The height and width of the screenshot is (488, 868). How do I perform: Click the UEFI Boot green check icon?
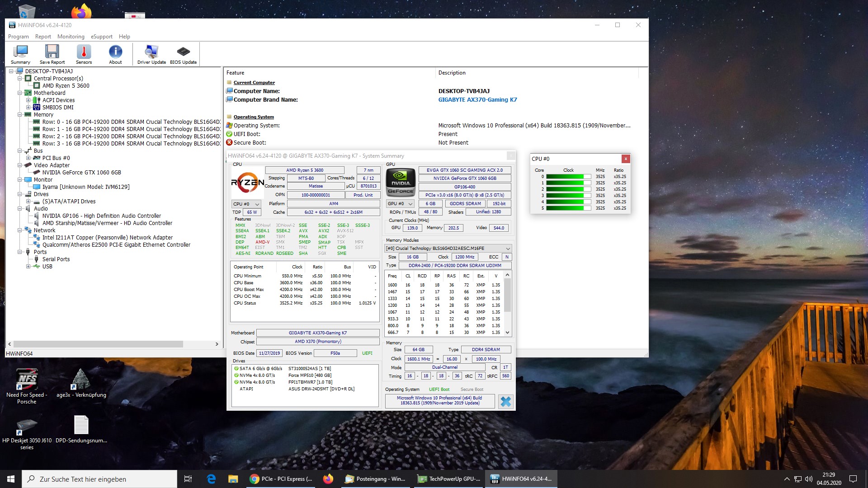[229, 134]
